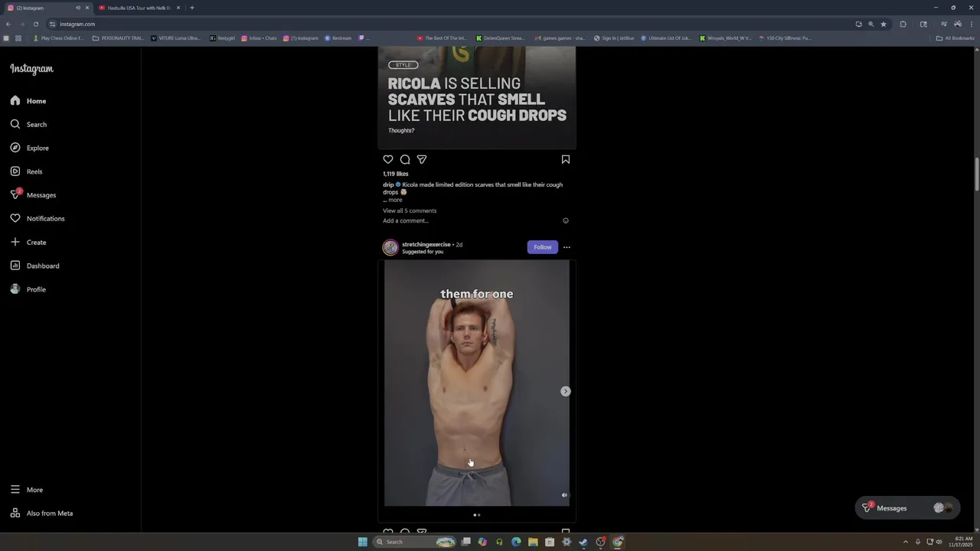Share the Ricola scarves post
This screenshot has height=551, width=980.
pyautogui.click(x=422, y=159)
